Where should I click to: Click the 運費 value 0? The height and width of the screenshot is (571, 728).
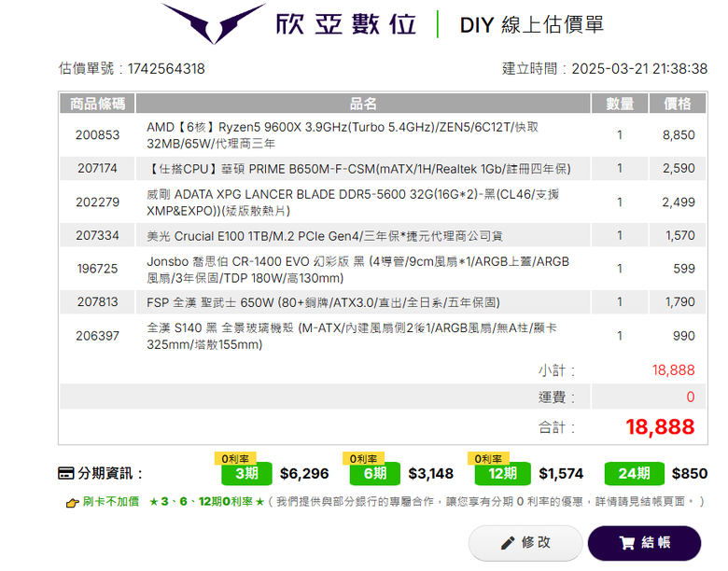click(691, 397)
